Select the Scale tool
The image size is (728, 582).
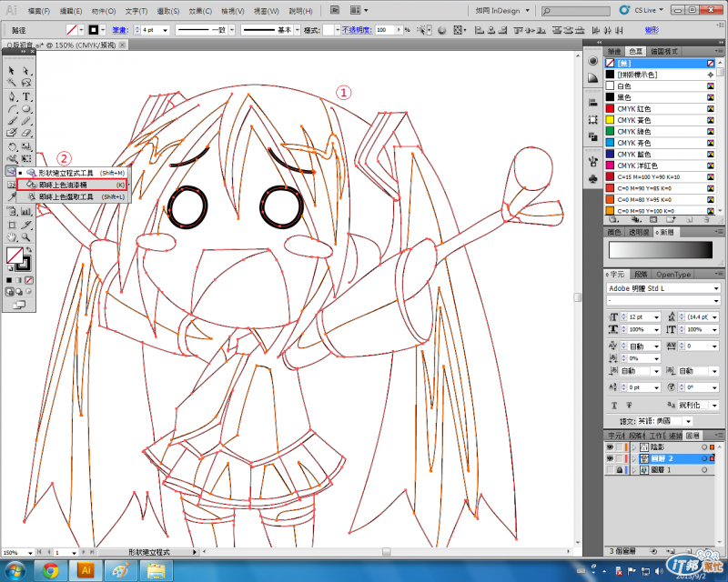[26, 146]
